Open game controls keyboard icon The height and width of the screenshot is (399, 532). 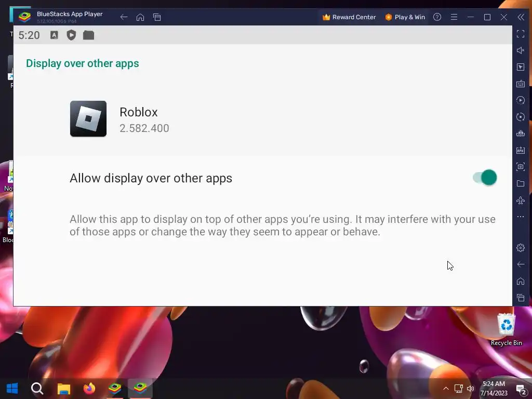521,84
